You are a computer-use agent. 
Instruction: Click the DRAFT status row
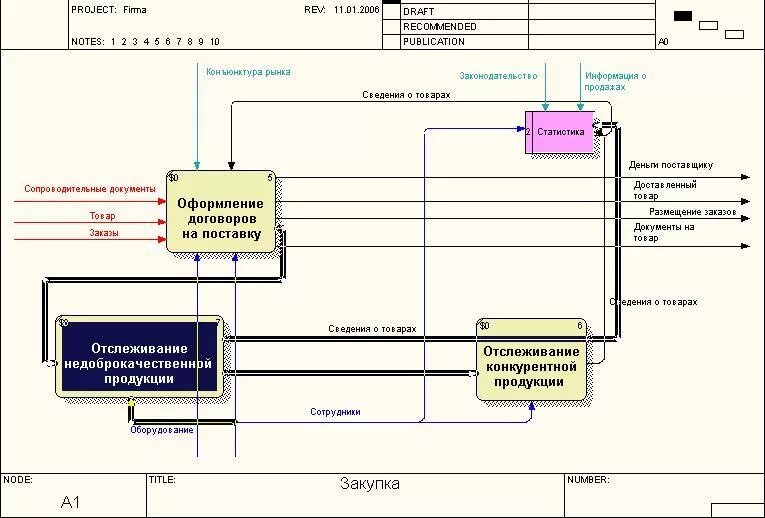519,11
